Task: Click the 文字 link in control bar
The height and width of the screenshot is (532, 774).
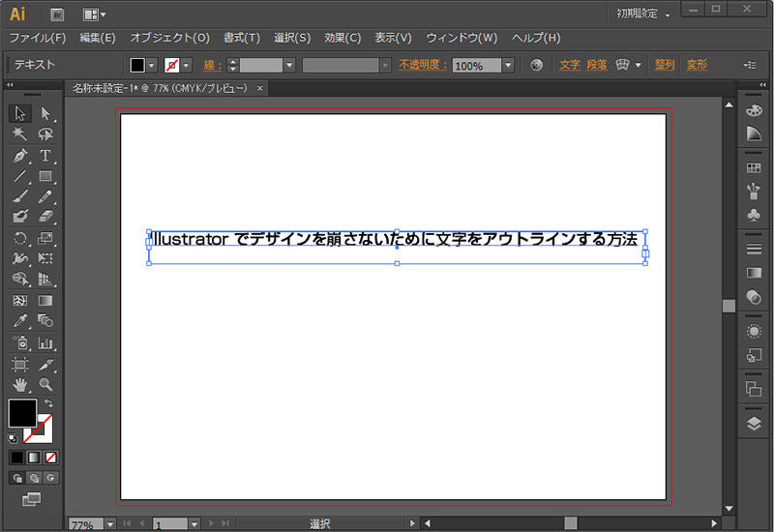Action: coord(570,65)
